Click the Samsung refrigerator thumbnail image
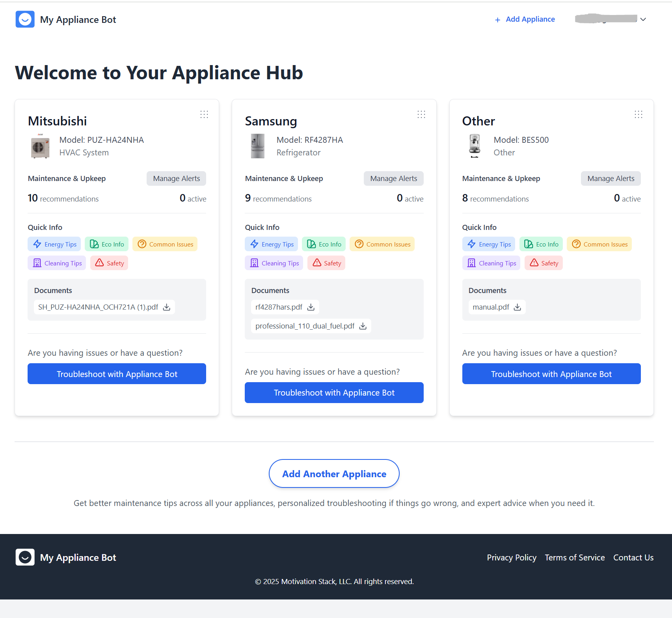Screen dimensions: 672x618 point(257,146)
